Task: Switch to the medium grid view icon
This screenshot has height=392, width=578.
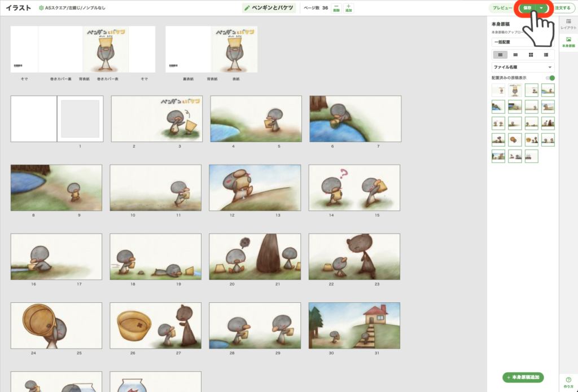Action: pos(515,55)
